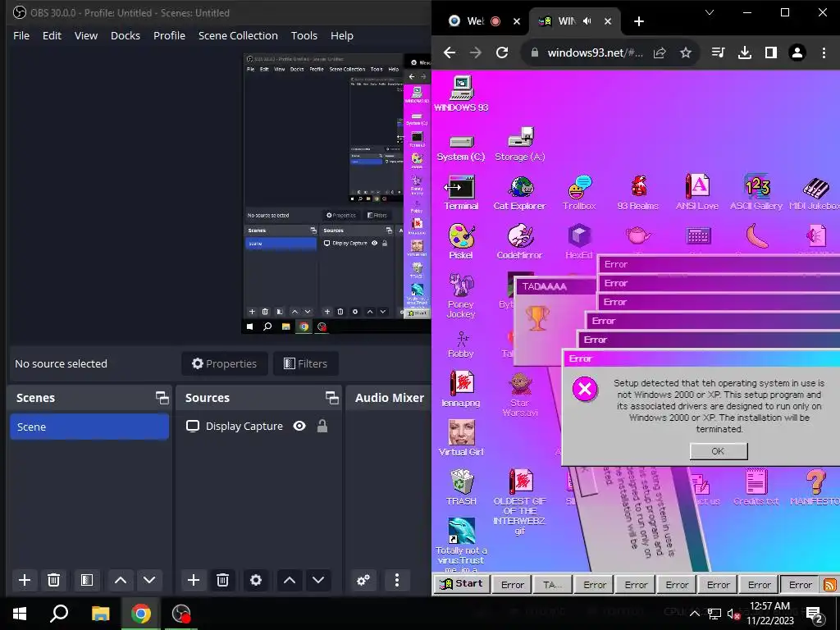Open Credits.txt file icon
This screenshot has height=630, width=840.
point(756,487)
